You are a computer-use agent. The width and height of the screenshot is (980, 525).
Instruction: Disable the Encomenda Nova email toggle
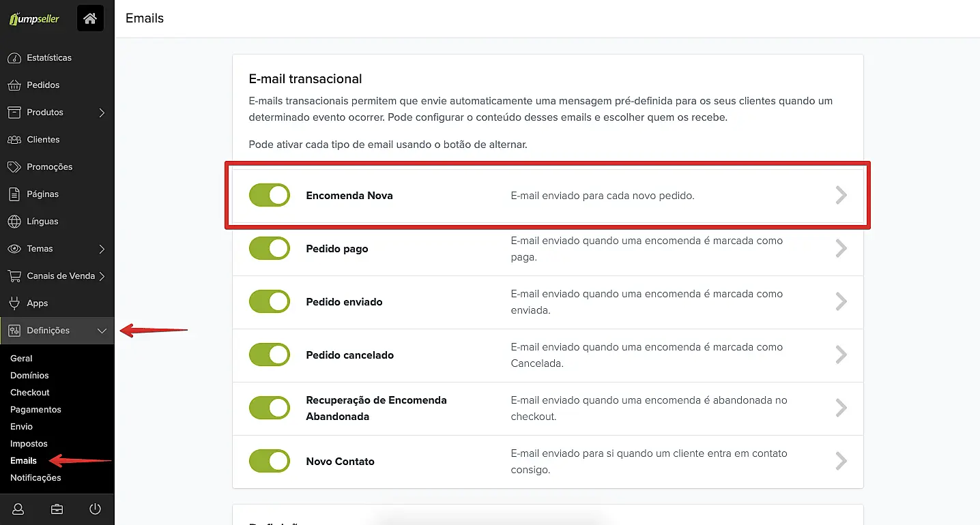tap(270, 196)
